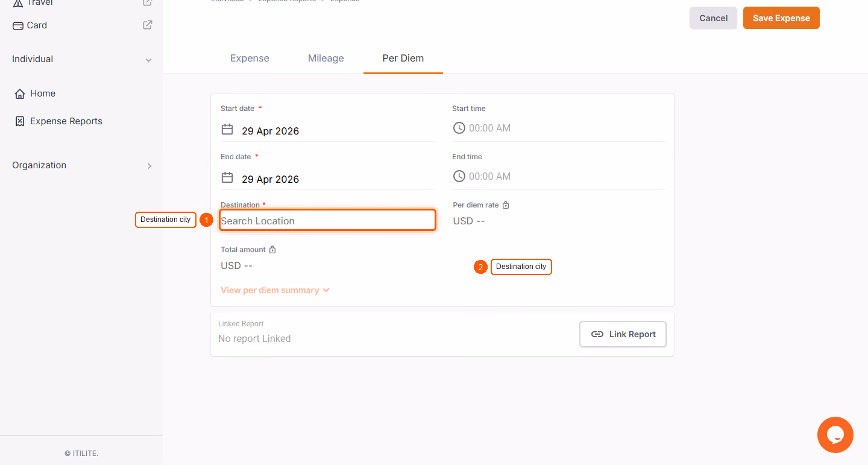Click the lock icon beside Total amount
This screenshot has width=868, height=465.
(272, 250)
